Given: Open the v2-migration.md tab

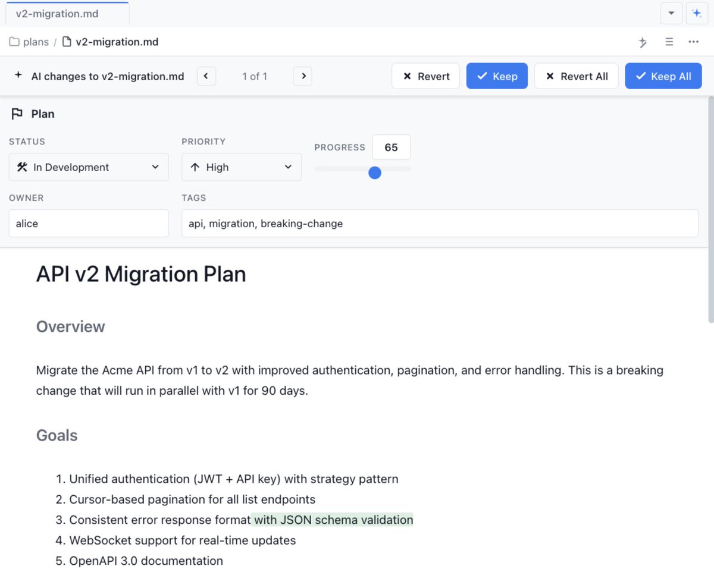Looking at the screenshot, I should pos(67,13).
